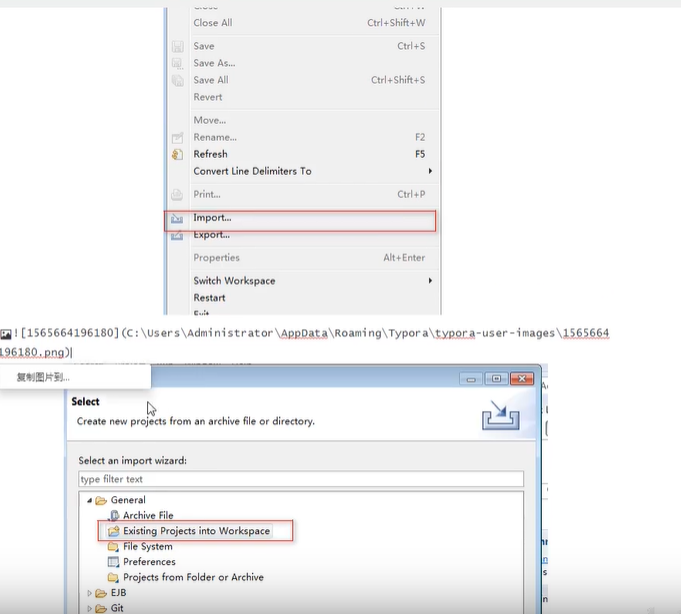This screenshot has height=614, width=681.
Task: Select Projects from Folder or Archive
Action: pos(193,578)
